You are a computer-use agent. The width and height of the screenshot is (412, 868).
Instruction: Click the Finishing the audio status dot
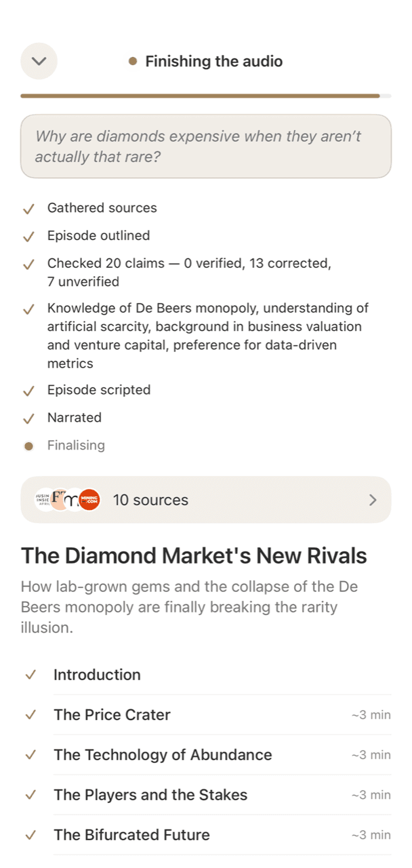(133, 62)
